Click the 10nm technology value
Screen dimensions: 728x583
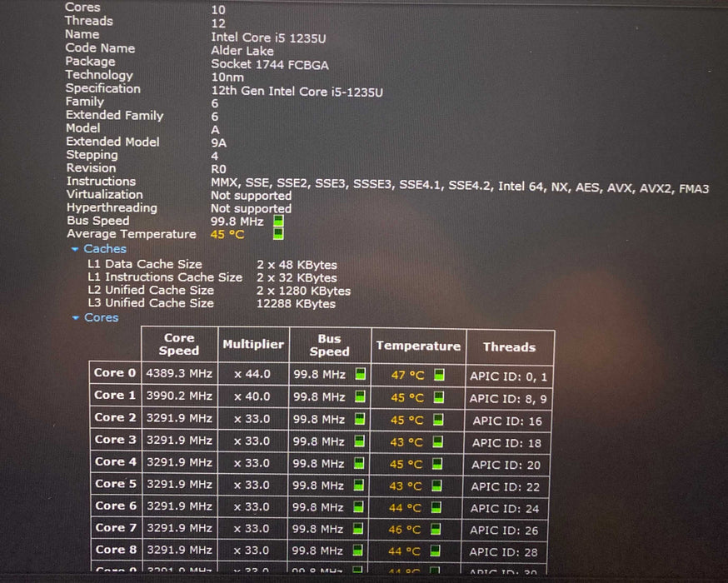[x=227, y=77]
